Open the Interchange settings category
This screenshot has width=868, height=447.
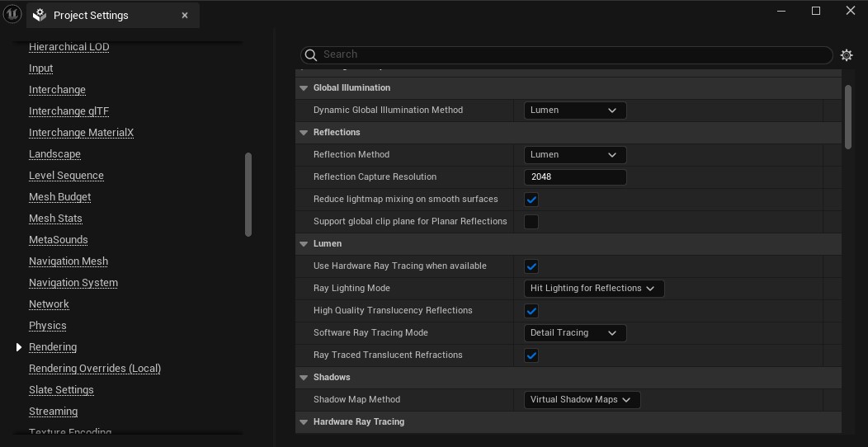(x=57, y=90)
